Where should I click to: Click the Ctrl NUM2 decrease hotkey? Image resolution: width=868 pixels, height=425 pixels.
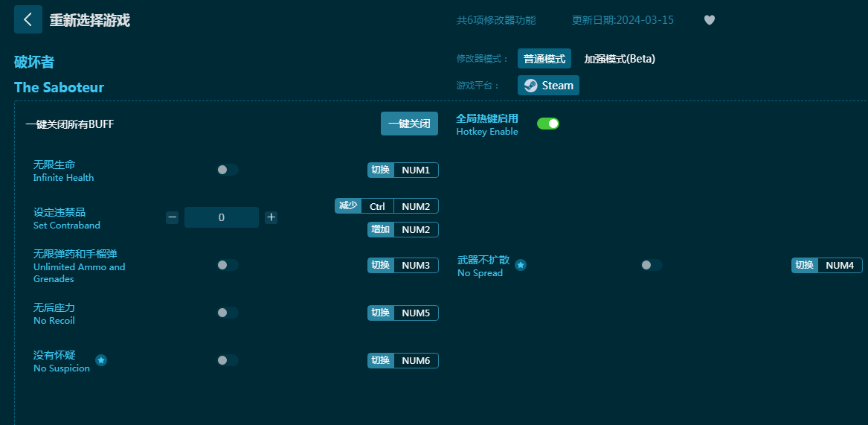click(x=386, y=206)
